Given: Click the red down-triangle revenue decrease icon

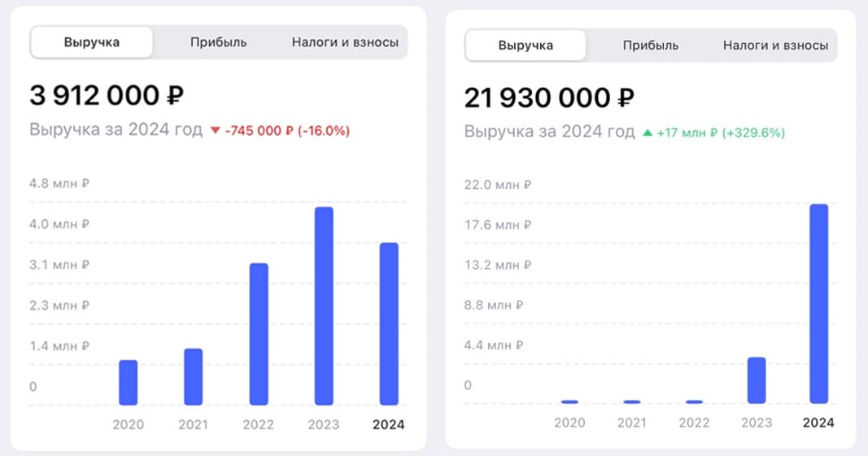Looking at the screenshot, I should click(x=215, y=131).
